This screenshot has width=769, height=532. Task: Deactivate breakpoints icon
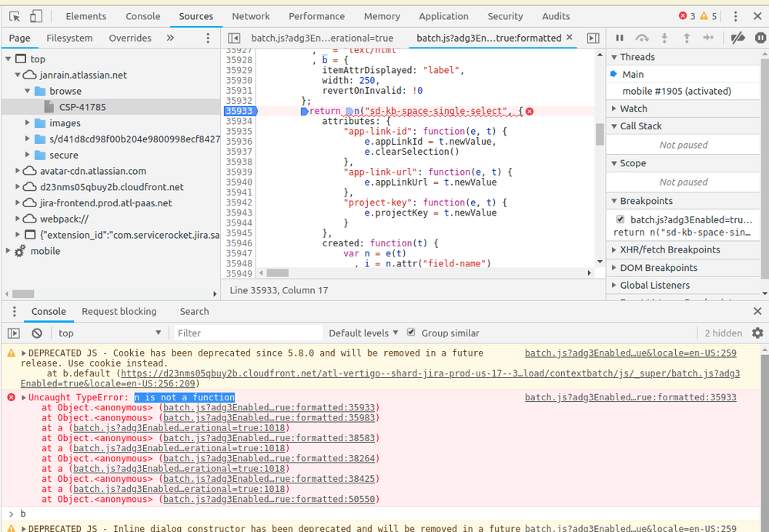(737, 38)
